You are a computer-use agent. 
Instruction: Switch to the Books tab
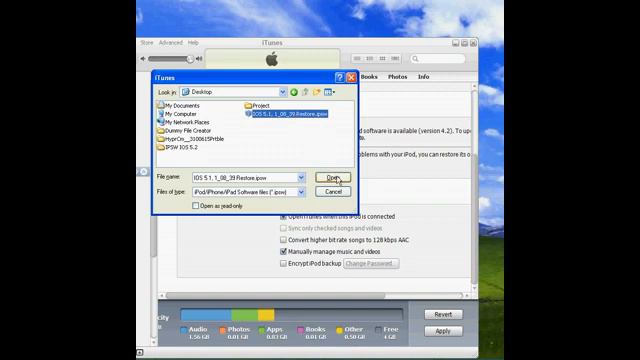[x=369, y=77]
